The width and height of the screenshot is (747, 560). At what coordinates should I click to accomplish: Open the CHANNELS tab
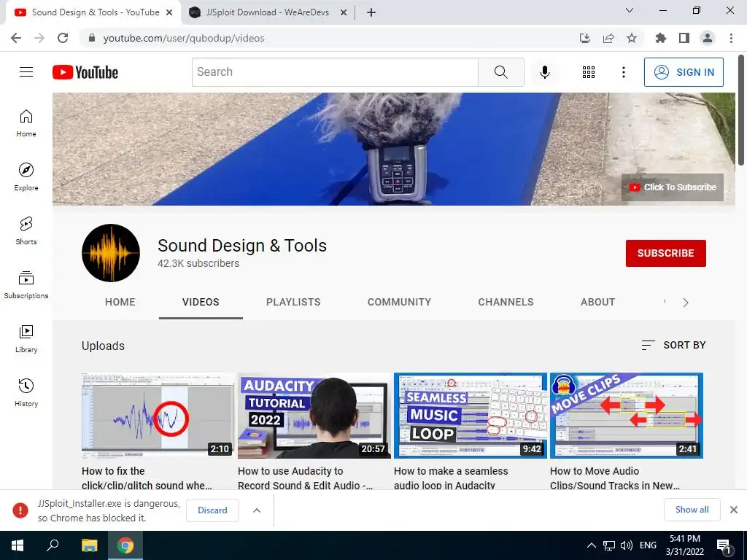(x=506, y=302)
